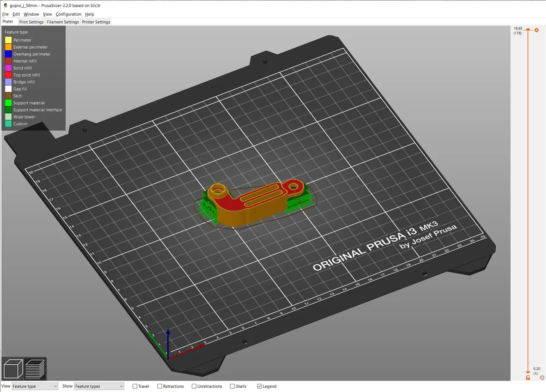
Task: Enable the Retractions checkbox
Action: (160, 386)
